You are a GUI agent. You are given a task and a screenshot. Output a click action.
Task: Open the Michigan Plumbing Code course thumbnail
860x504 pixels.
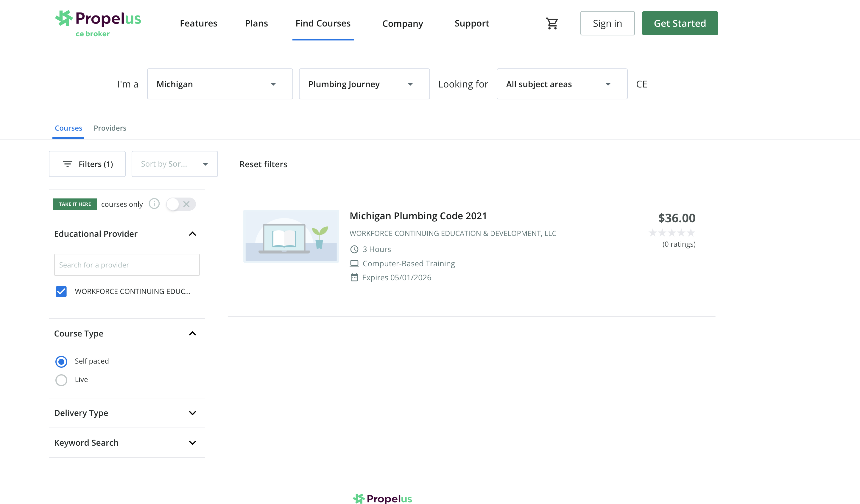pos(291,236)
